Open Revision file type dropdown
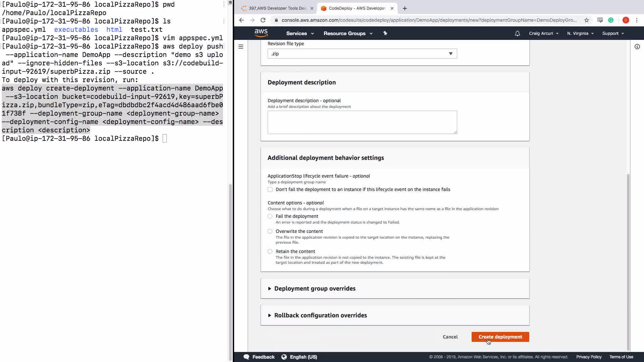Screen dimensions: 644x362 click(362, 54)
